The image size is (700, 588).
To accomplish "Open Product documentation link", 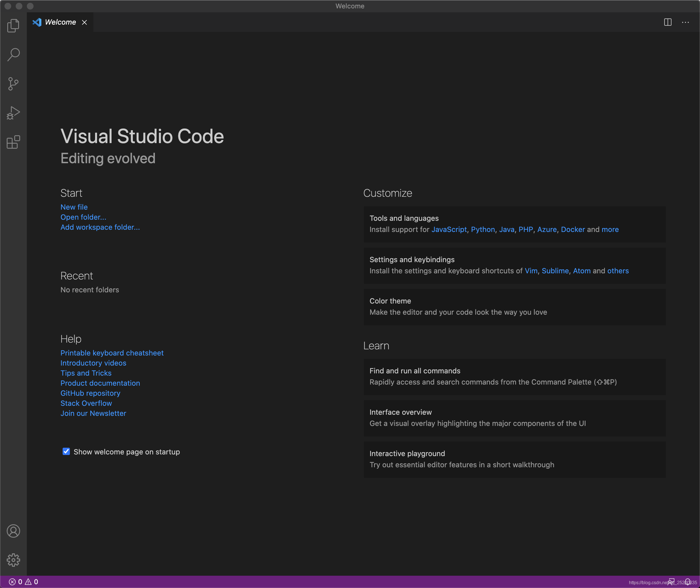I will (x=100, y=383).
